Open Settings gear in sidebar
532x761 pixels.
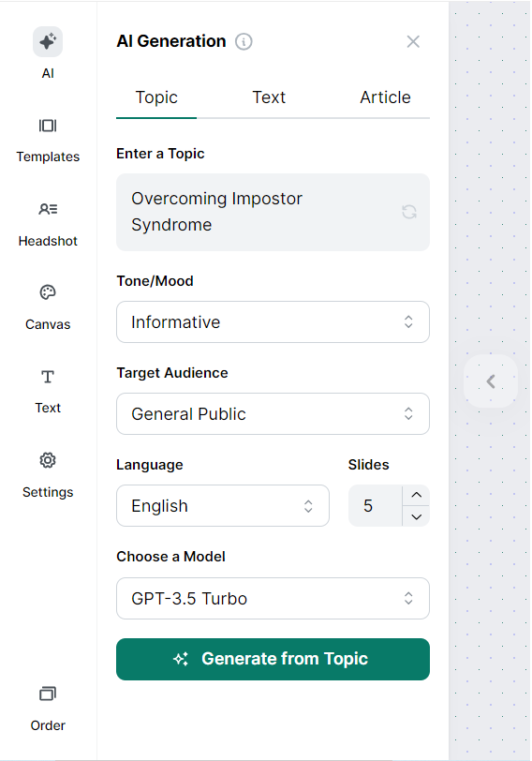pos(48,460)
